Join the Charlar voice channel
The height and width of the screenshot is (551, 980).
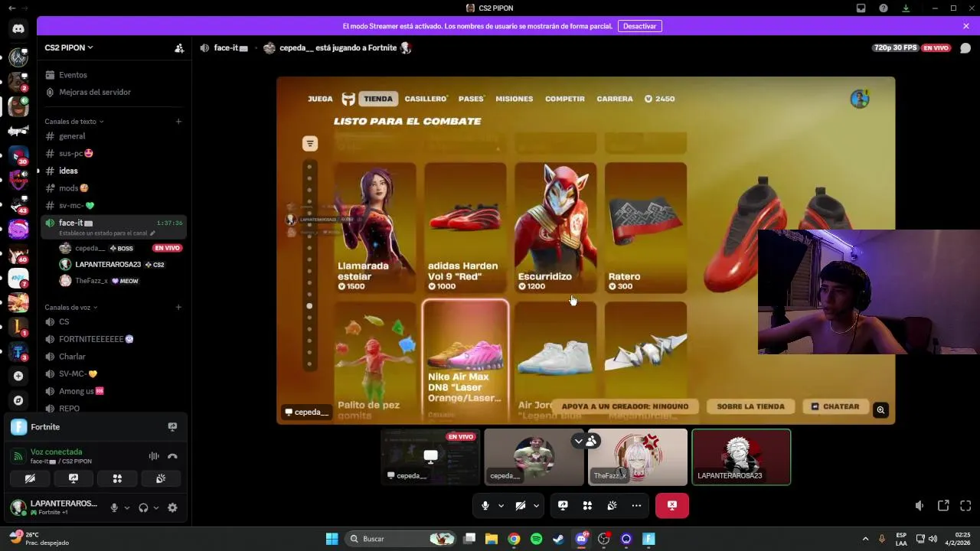pos(113,357)
